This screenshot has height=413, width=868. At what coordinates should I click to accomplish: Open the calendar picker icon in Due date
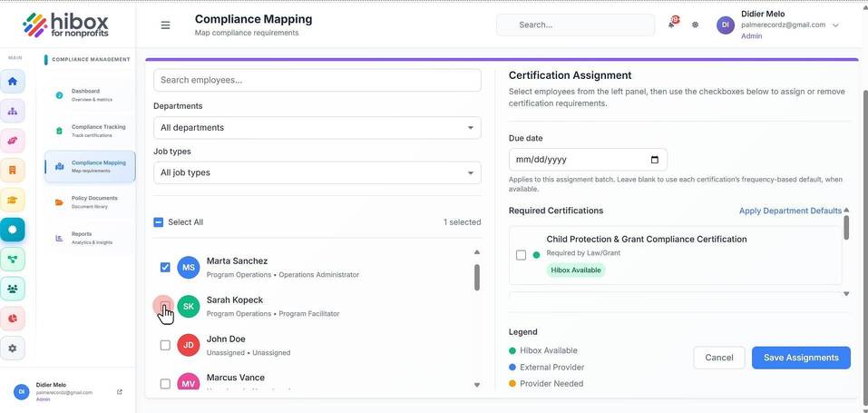[655, 160]
